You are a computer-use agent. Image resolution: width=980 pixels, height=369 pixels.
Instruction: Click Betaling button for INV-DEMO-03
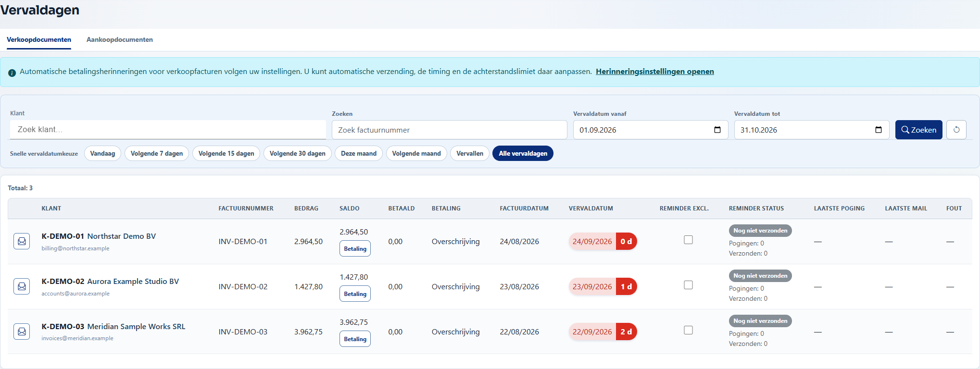[x=355, y=339]
